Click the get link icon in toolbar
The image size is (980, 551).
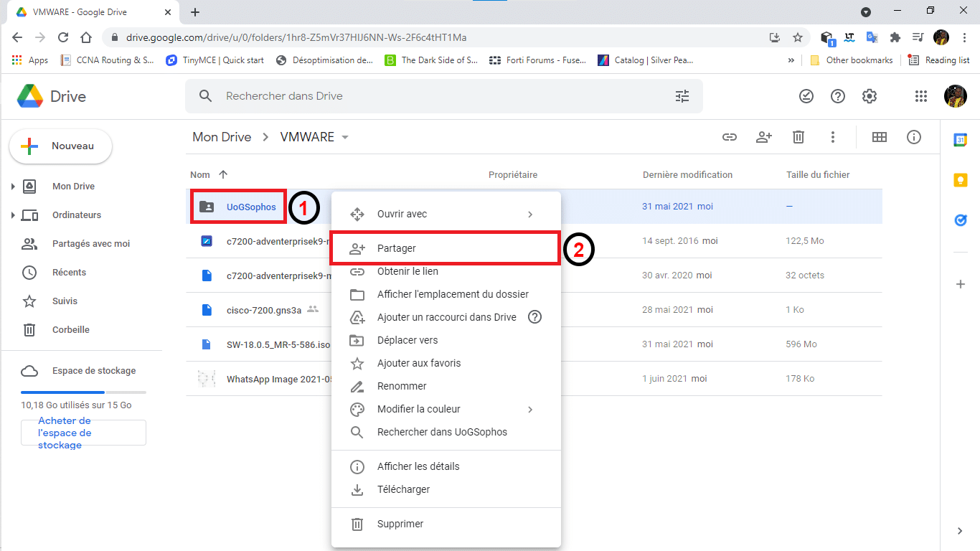[x=730, y=137]
